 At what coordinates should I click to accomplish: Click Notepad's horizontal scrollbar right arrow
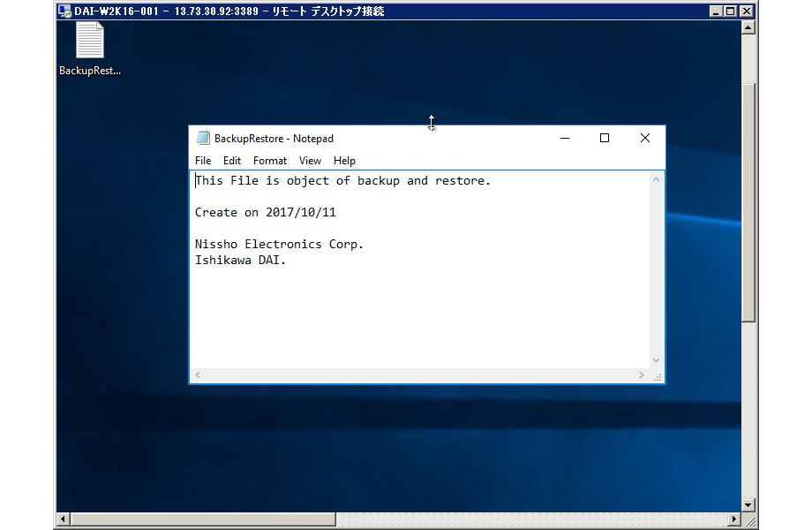coord(642,375)
